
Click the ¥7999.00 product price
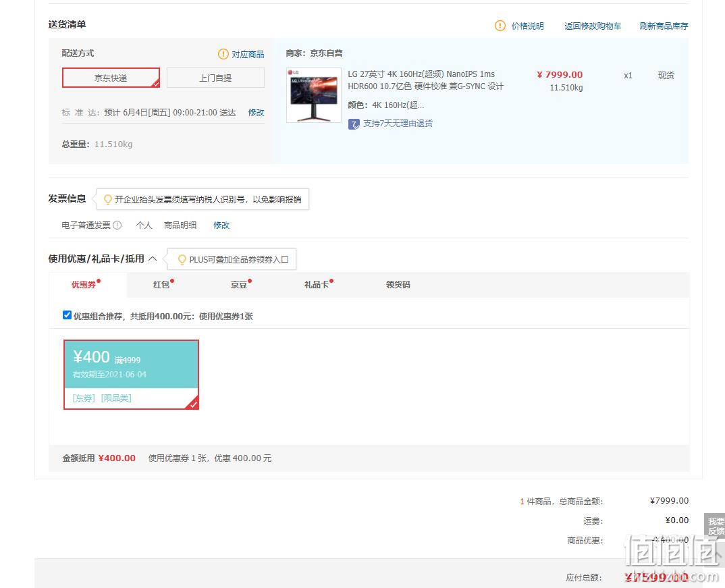560,74
